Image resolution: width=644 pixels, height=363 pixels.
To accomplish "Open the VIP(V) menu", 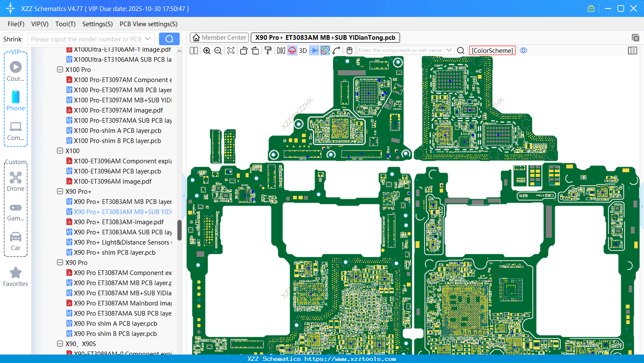I will [40, 24].
